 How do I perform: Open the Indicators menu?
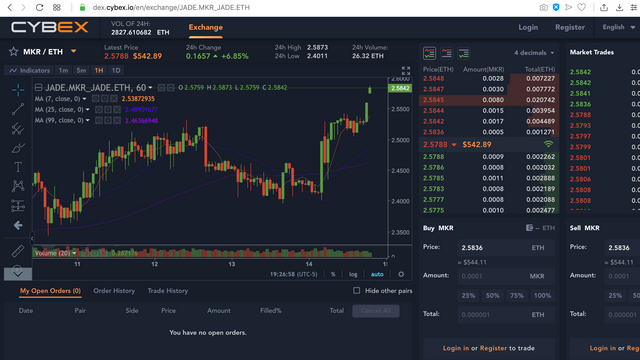point(29,70)
